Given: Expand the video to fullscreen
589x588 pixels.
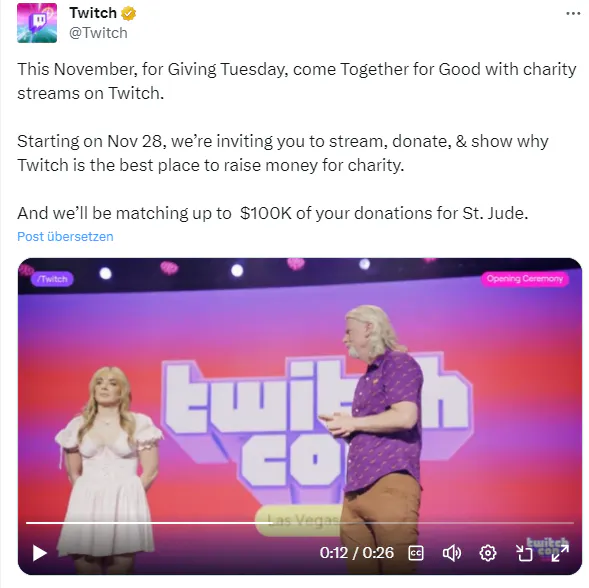Looking at the screenshot, I should [x=560, y=553].
